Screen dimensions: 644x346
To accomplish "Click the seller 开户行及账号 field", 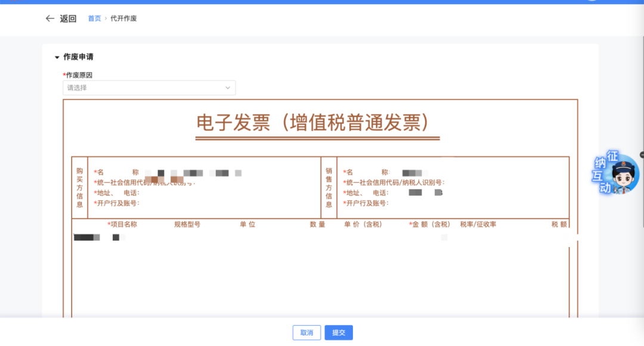I will tap(366, 203).
